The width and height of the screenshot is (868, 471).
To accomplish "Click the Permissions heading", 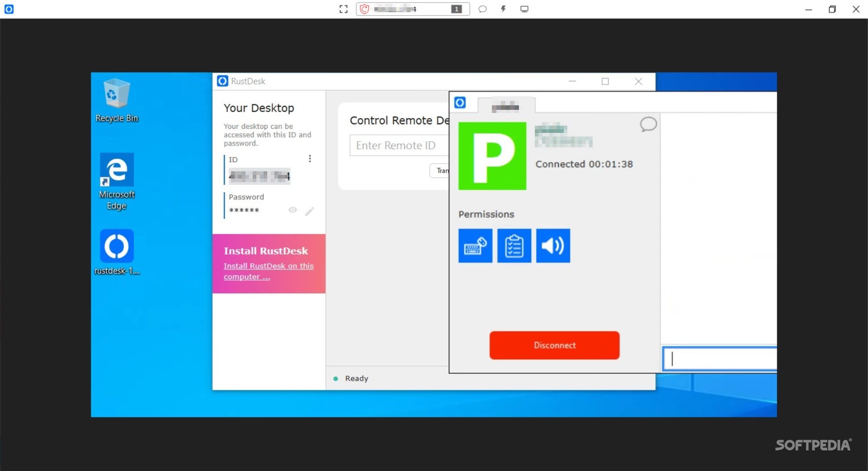I will pos(486,214).
